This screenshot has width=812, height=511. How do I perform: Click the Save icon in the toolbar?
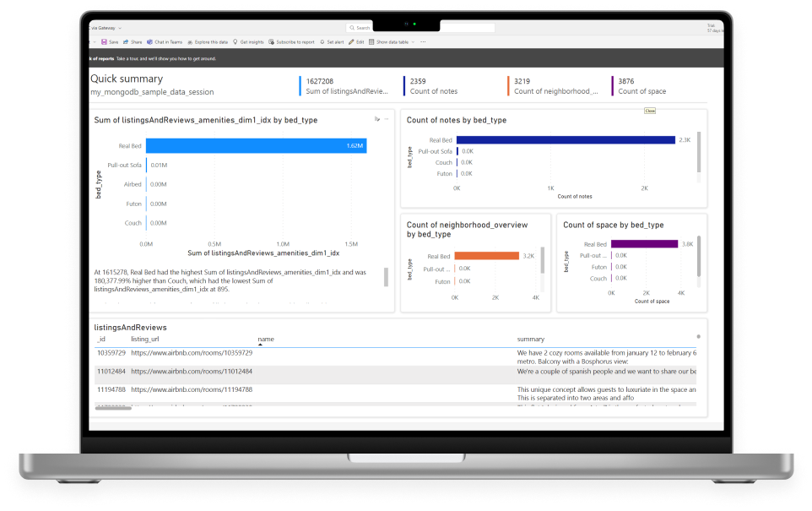click(x=104, y=41)
